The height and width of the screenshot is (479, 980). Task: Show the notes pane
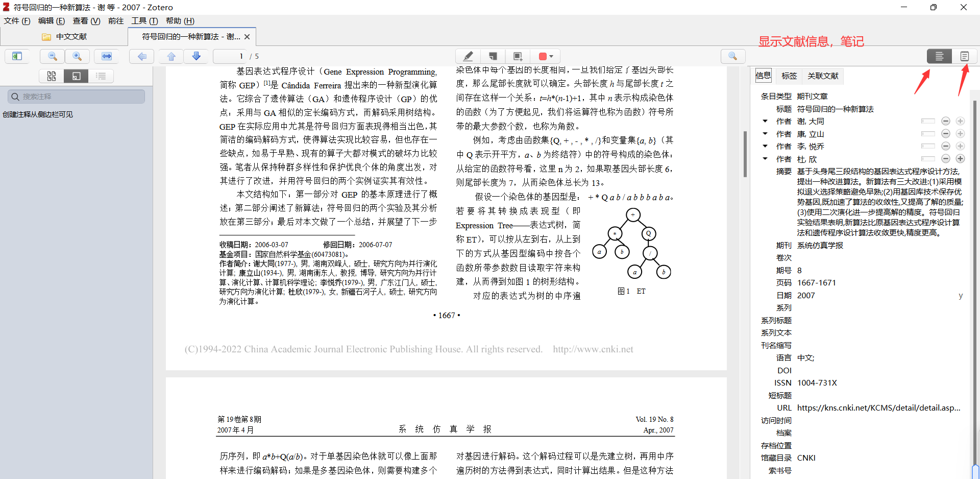point(964,56)
